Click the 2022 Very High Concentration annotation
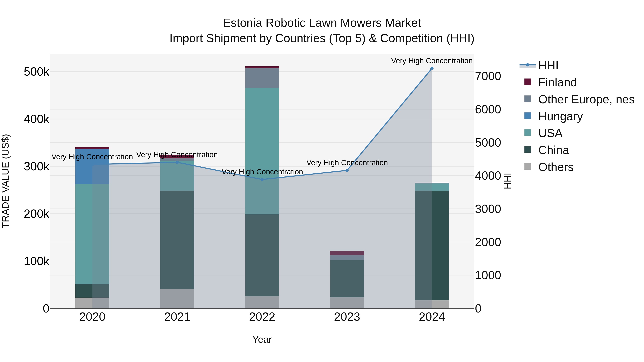The height and width of the screenshot is (362, 644). tap(262, 172)
